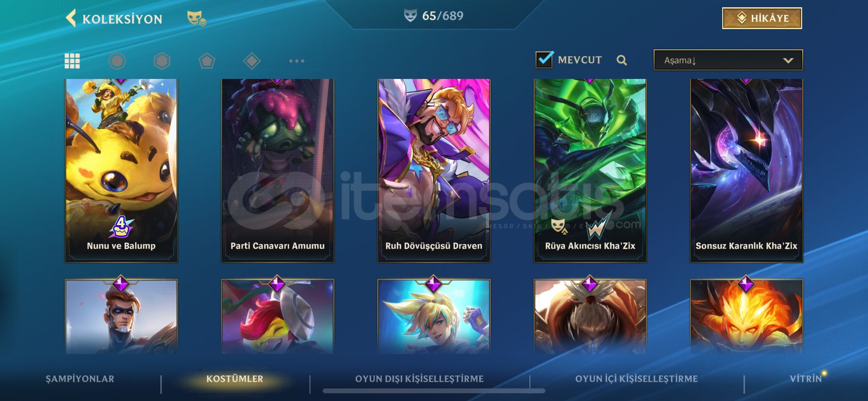The width and height of the screenshot is (868, 401).
Task: Filter by the hexagon rarity tier icon
Action: pos(162,61)
